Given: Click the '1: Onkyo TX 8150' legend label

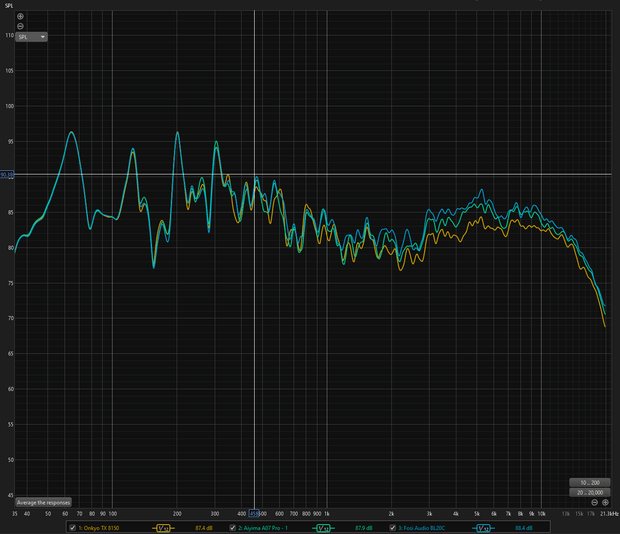Looking at the screenshot, I should tap(98, 528).
